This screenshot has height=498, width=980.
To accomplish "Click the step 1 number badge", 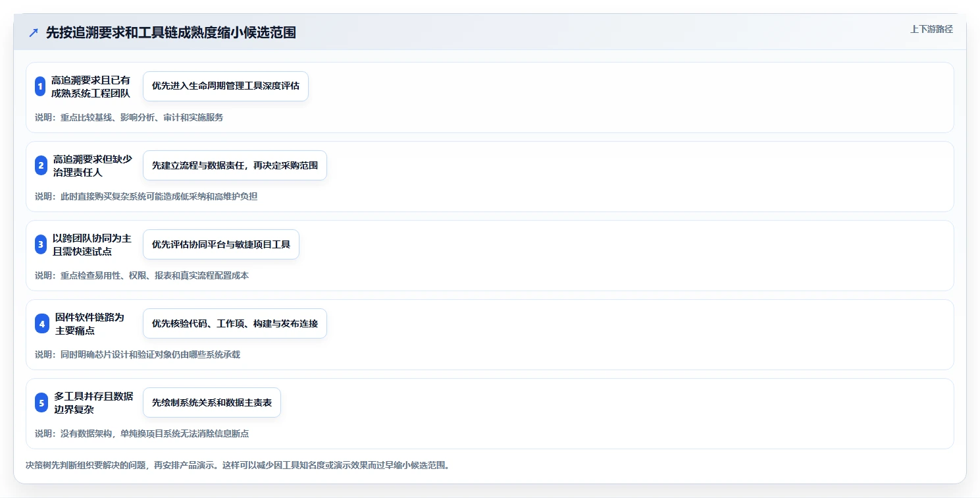I will click(41, 86).
